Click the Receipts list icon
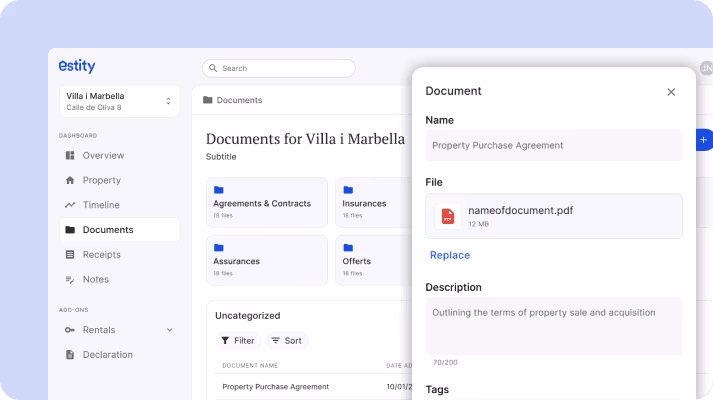 click(x=70, y=255)
